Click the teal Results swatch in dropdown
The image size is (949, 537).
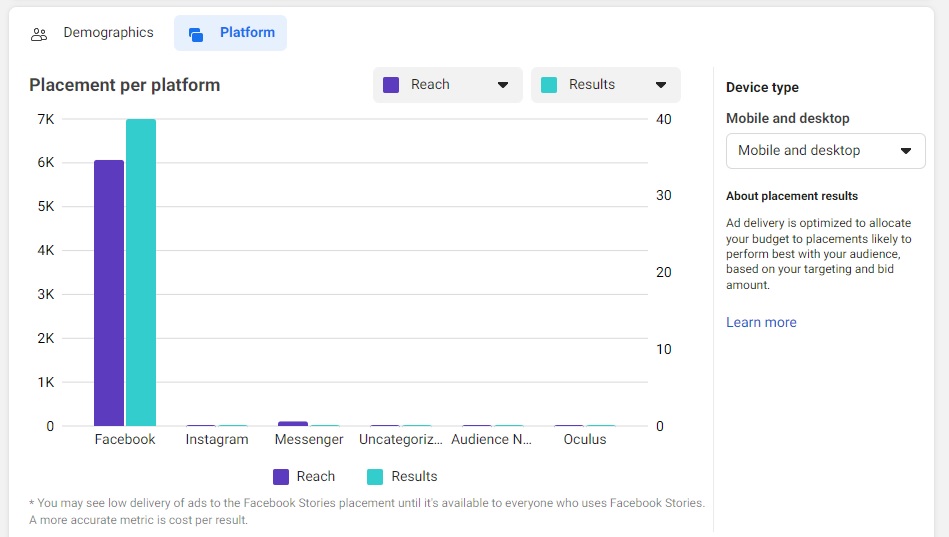point(549,85)
